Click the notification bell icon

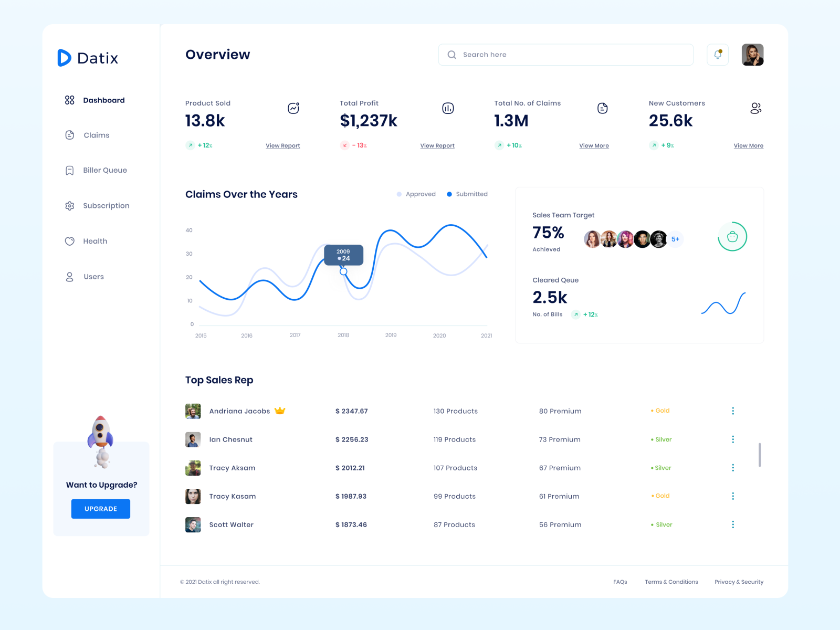(717, 55)
